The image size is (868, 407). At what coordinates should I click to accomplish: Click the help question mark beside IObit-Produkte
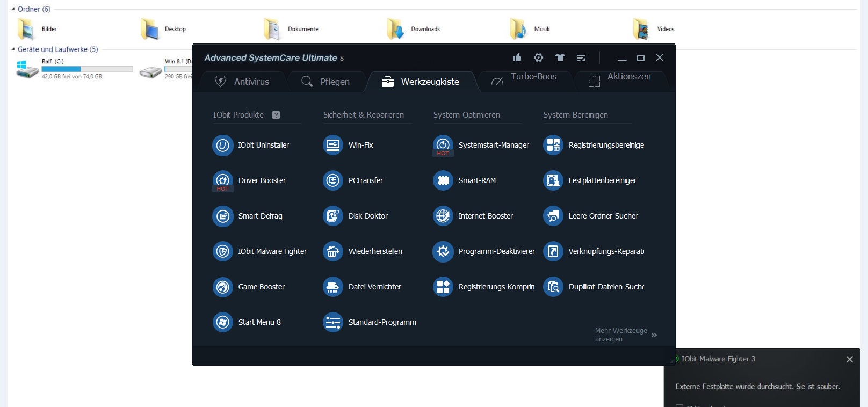pos(276,115)
